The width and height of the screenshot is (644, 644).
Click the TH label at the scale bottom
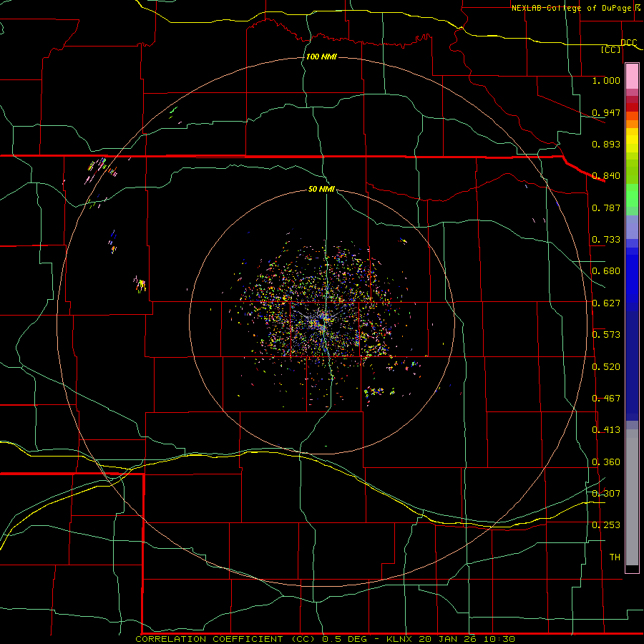[615, 557]
